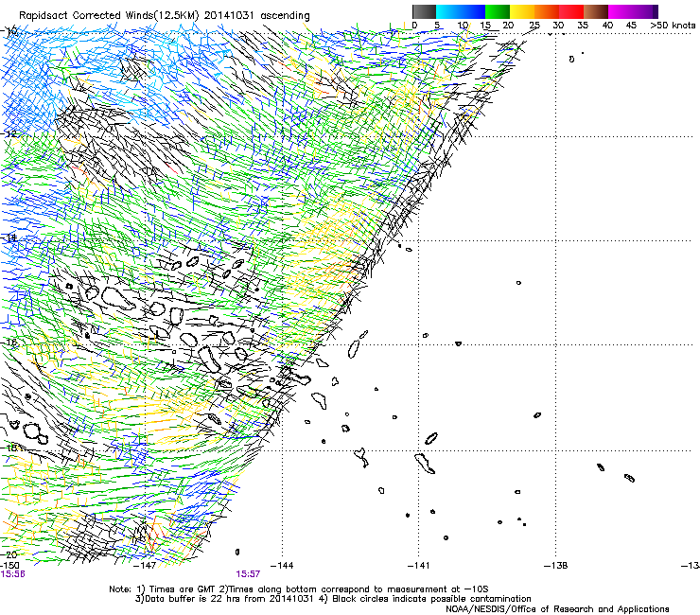
Task: Click the orange 25-30 knots color swatch
Action: click(547, 11)
